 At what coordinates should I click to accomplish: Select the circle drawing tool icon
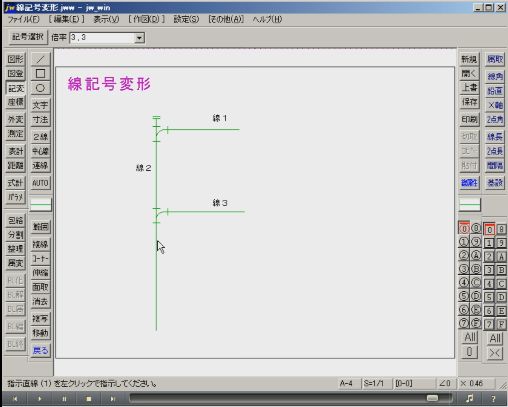pyautogui.click(x=40, y=88)
